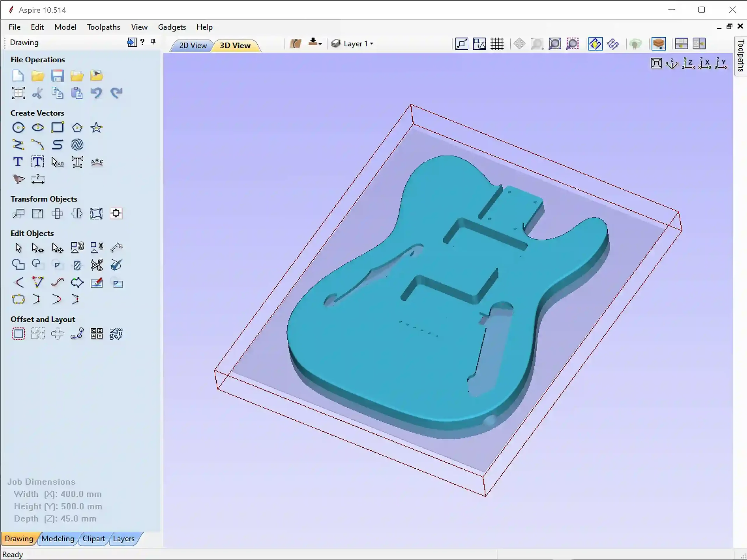Select the Draw Polygon tool

(77, 127)
